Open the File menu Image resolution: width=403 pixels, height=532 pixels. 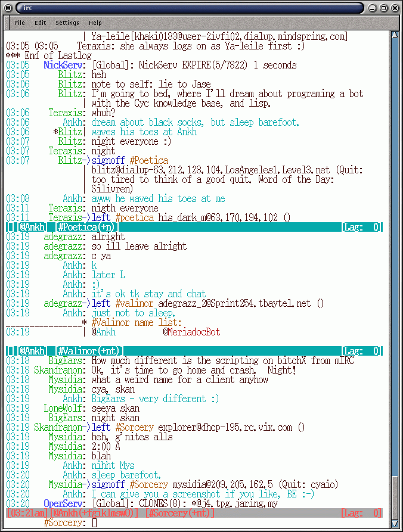pos(20,23)
